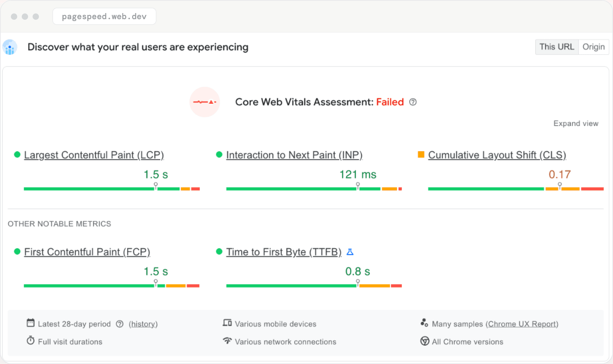Click the pagespeed.web.dev address bar
This screenshot has height=364, width=613.
click(x=104, y=16)
